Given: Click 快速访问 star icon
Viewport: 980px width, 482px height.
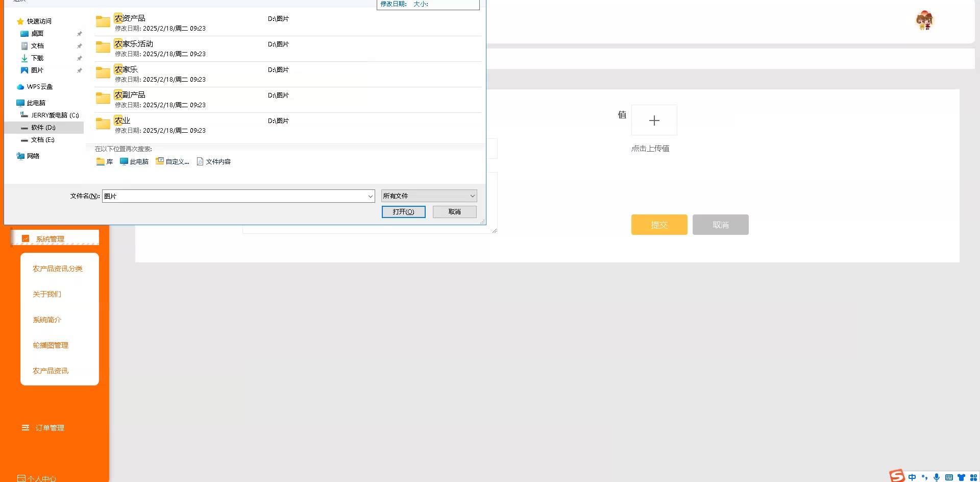Looking at the screenshot, I should (20, 21).
